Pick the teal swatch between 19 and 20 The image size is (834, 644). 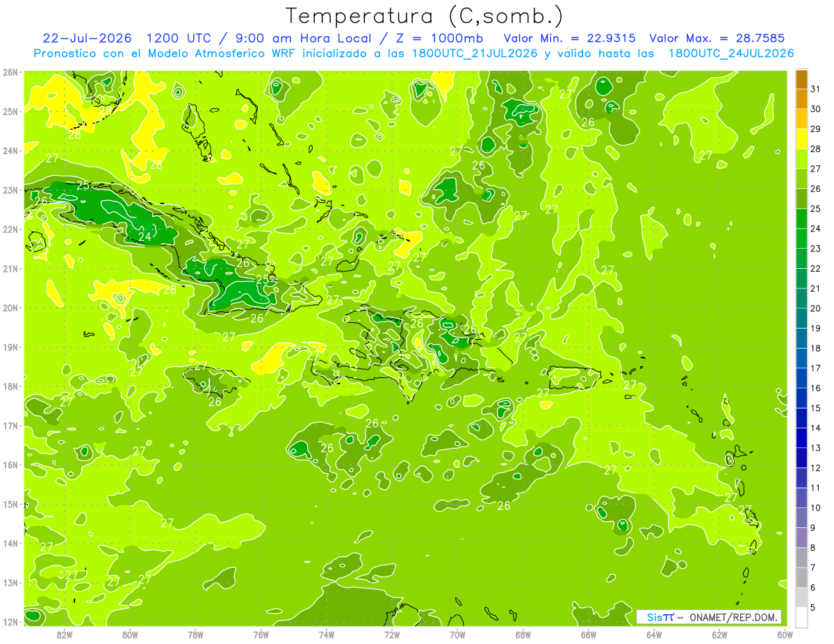pos(801,318)
